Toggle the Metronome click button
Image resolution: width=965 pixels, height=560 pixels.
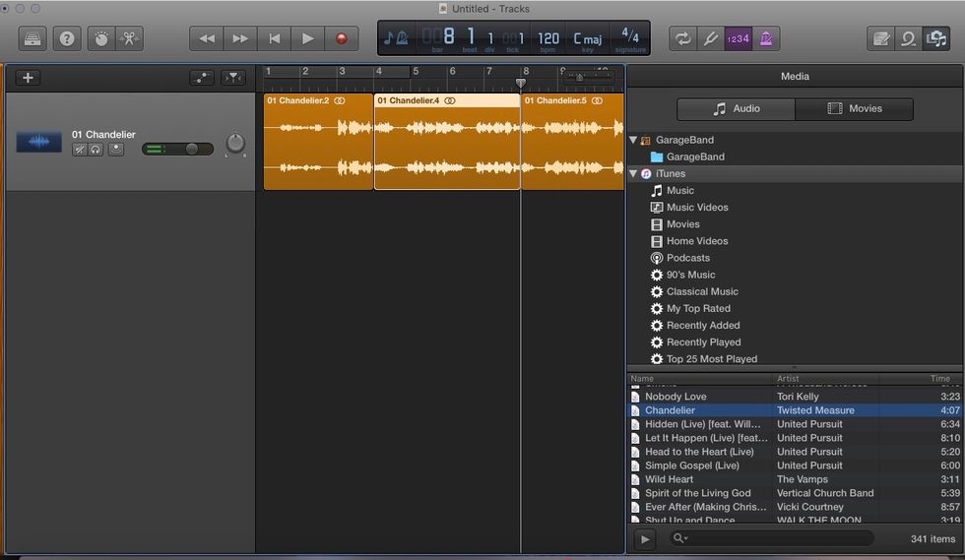point(766,38)
